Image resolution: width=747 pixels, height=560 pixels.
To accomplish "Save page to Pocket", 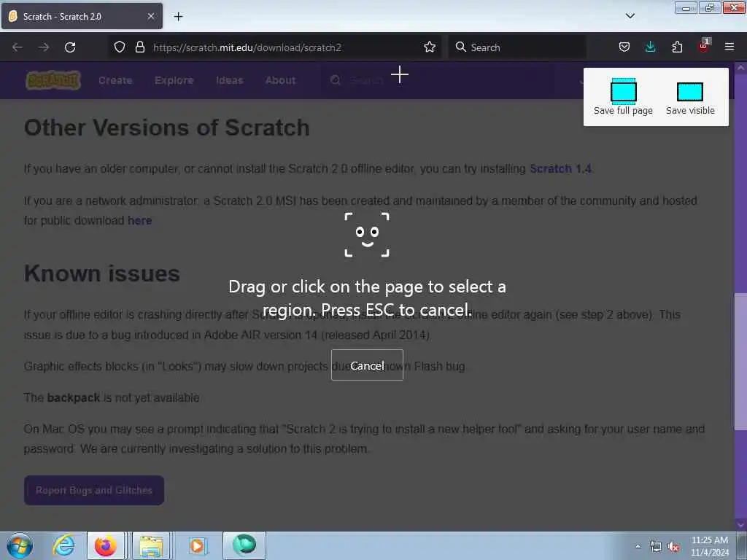I will pyautogui.click(x=624, y=47).
